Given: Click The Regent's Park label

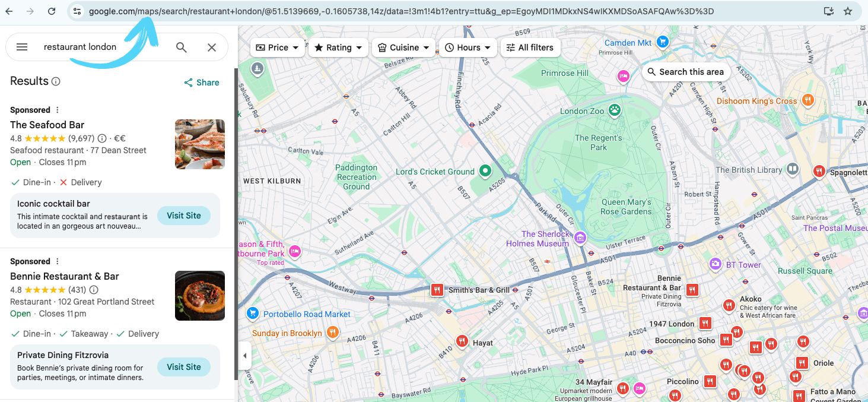Looking at the screenshot, I should 599,143.
